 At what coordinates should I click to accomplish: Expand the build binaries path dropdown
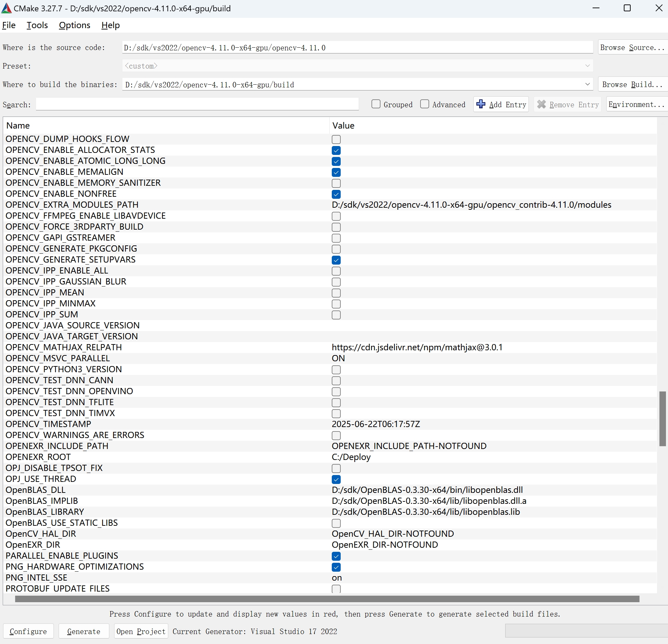pyautogui.click(x=587, y=84)
